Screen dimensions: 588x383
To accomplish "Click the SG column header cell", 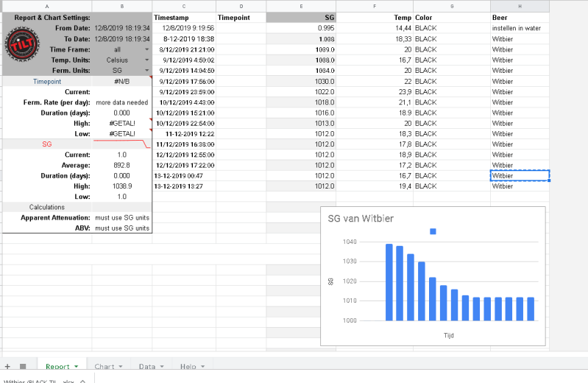I will 300,17.
